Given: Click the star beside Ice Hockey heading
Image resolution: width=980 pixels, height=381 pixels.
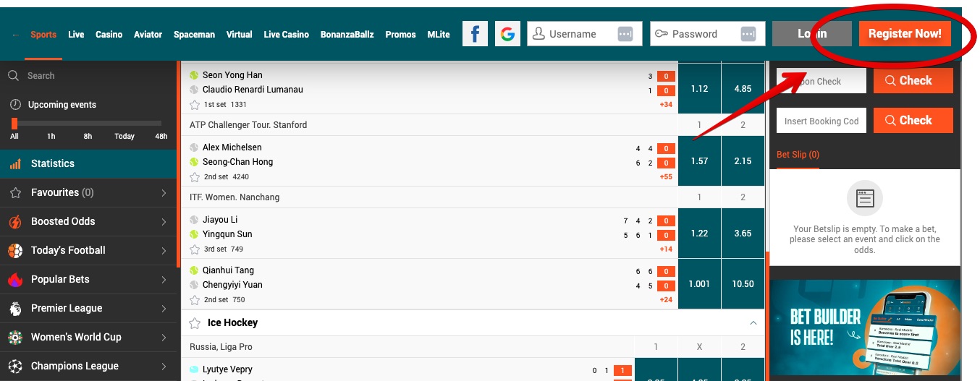Looking at the screenshot, I should point(194,323).
